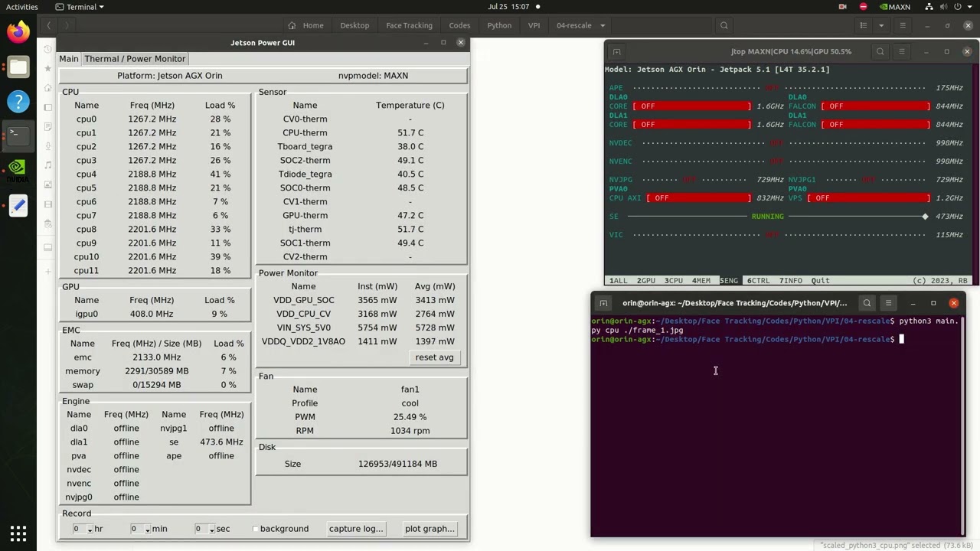Launch the NVIDIA app from the dock
Image resolution: width=980 pixels, height=551 pixels.
click(18, 171)
